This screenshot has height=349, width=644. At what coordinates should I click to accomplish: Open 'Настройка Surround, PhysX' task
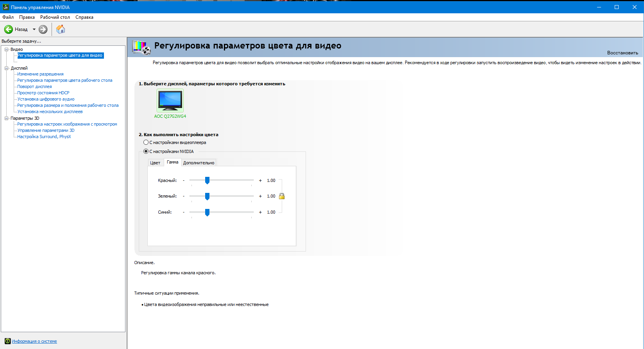coord(44,137)
